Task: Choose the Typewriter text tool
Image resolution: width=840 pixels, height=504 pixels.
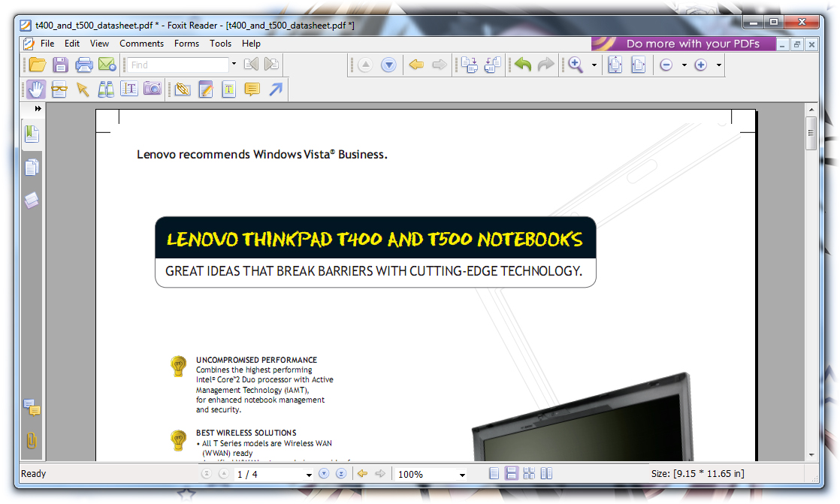Action: click(228, 89)
